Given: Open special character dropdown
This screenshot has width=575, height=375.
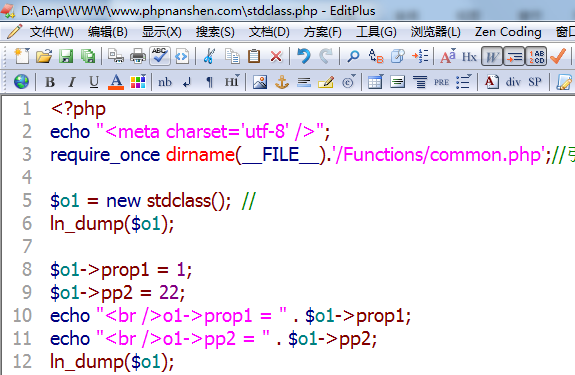Looking at the screenshot, I should point(348,82).
